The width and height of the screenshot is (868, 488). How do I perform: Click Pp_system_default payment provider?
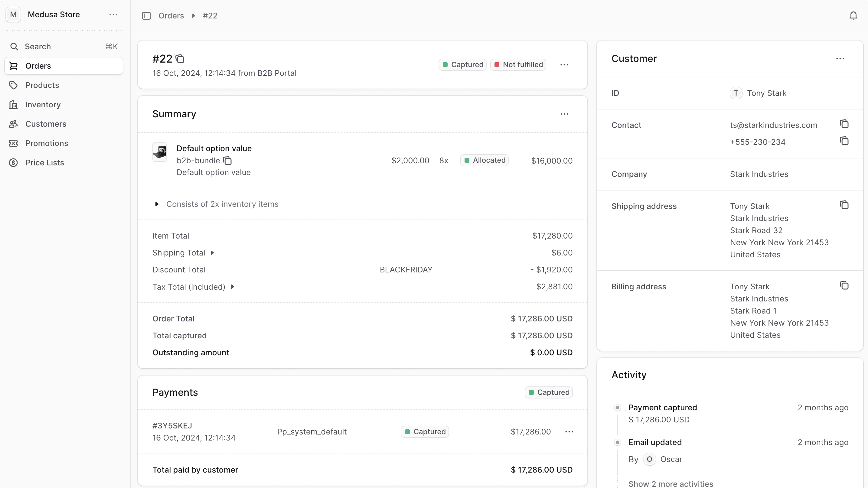[312, 432]
